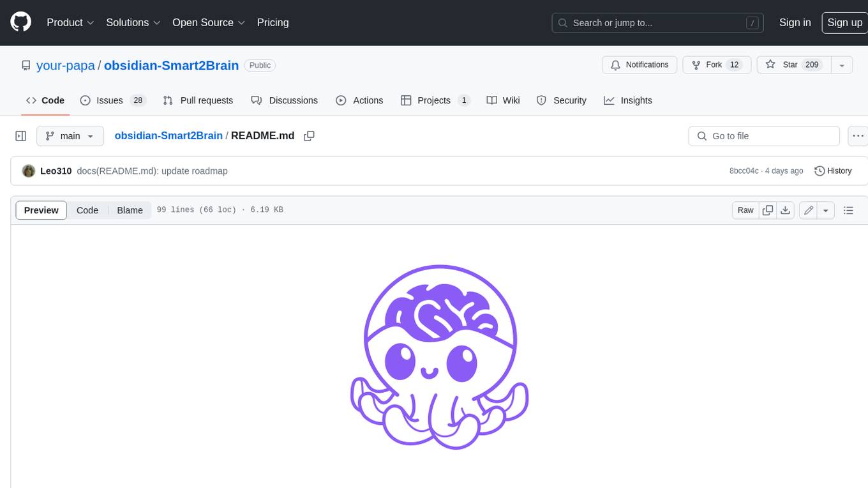
Task: Open the document outline list icon
Action: [x=848, y=210]
